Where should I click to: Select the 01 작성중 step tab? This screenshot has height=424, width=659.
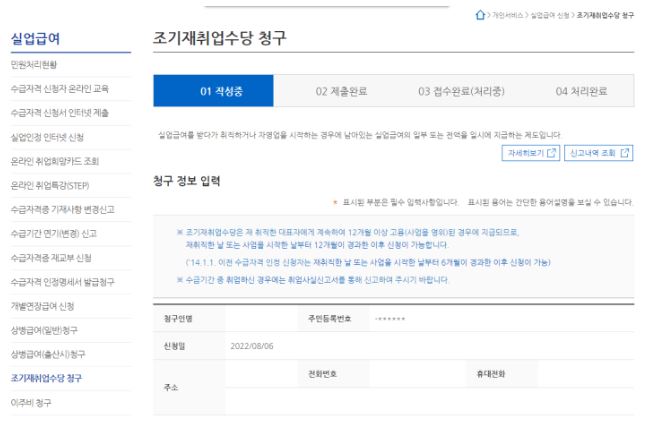tap(214, 91)
